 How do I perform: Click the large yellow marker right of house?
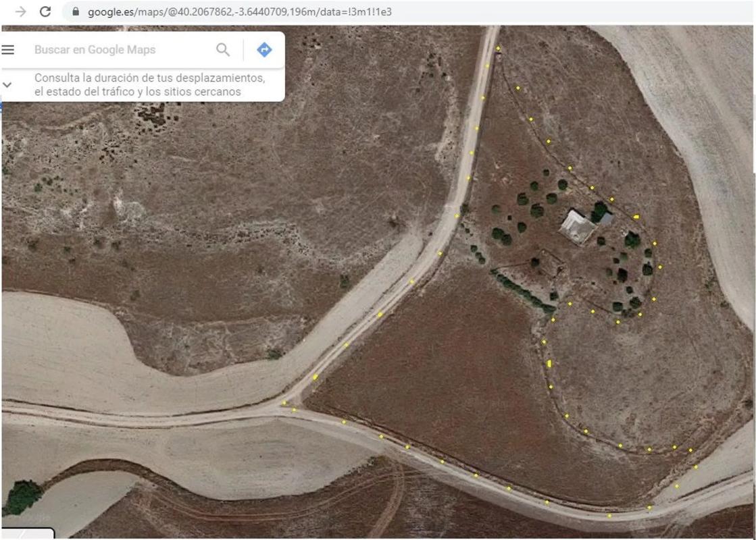tap(636, 217)
